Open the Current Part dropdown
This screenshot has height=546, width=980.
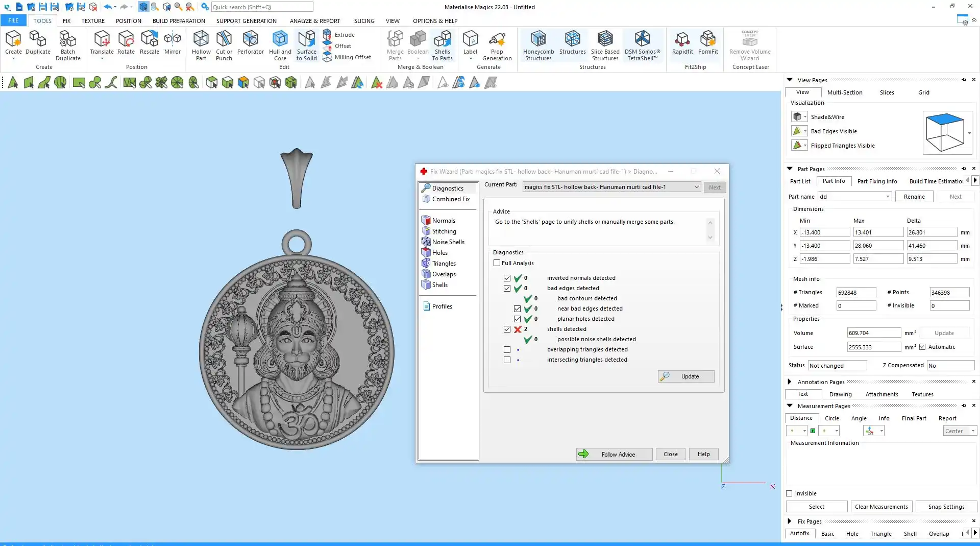coord(696,187)
